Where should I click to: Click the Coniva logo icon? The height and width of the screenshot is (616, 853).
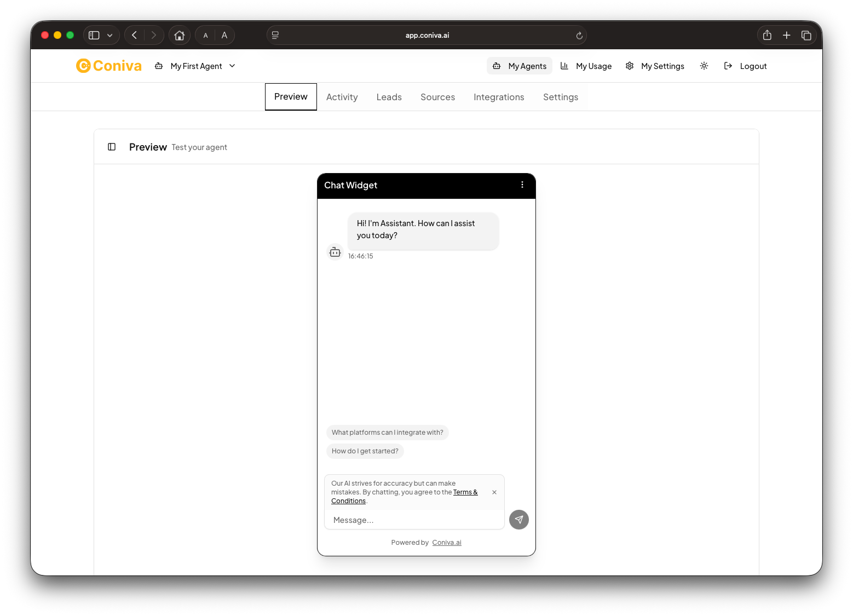click(x=83, y=65)
